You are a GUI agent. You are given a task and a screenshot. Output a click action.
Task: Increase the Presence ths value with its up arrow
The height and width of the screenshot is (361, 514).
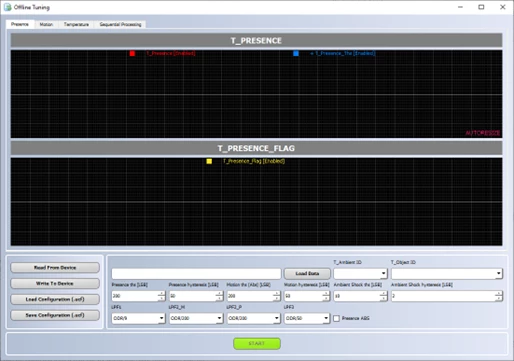click(x=162, y=294)
